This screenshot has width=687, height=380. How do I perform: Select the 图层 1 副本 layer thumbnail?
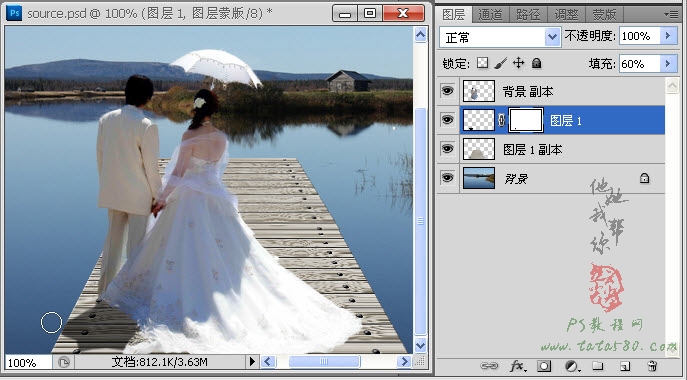click(x=479, y=149)
